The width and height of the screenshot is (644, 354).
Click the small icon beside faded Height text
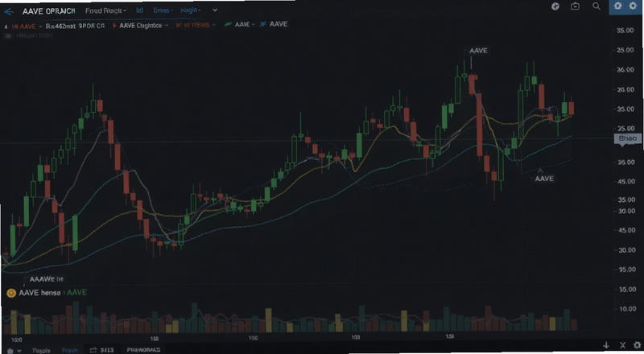[7, 35]
